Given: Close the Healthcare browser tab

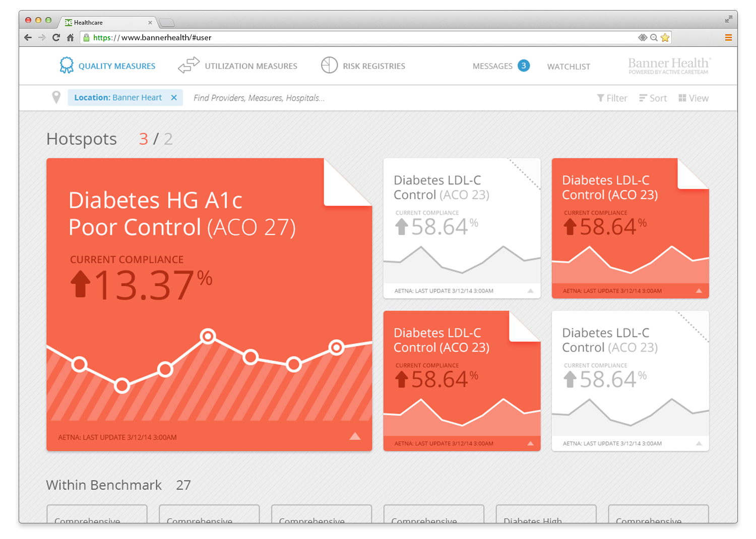Looking at the screenshot, I should [150, 23].
